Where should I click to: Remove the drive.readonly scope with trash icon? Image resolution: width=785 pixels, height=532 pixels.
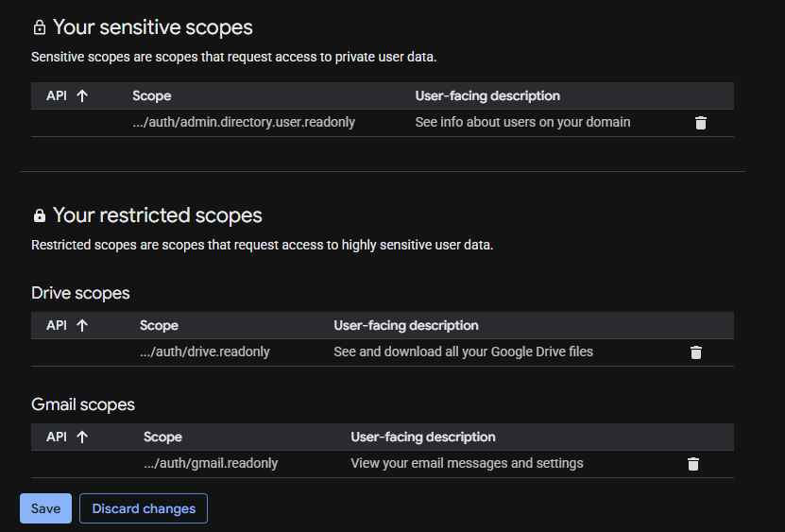coord(696,352)
